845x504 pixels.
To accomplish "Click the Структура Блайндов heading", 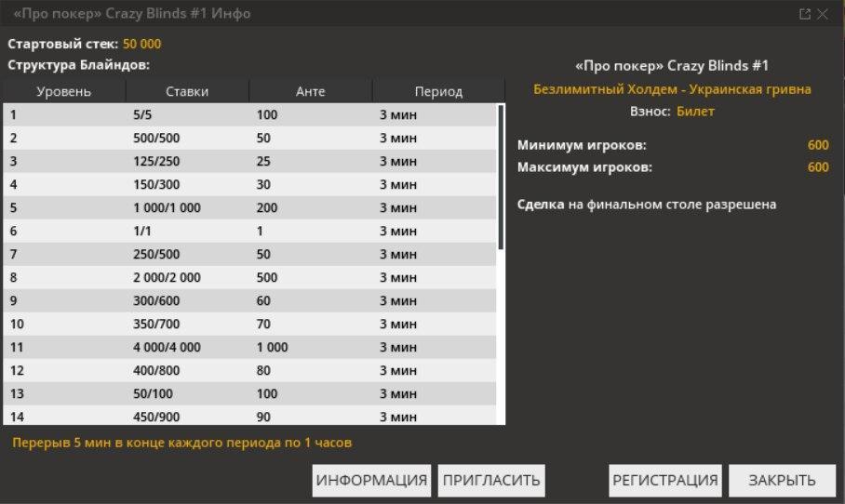I will coord(79,65).
